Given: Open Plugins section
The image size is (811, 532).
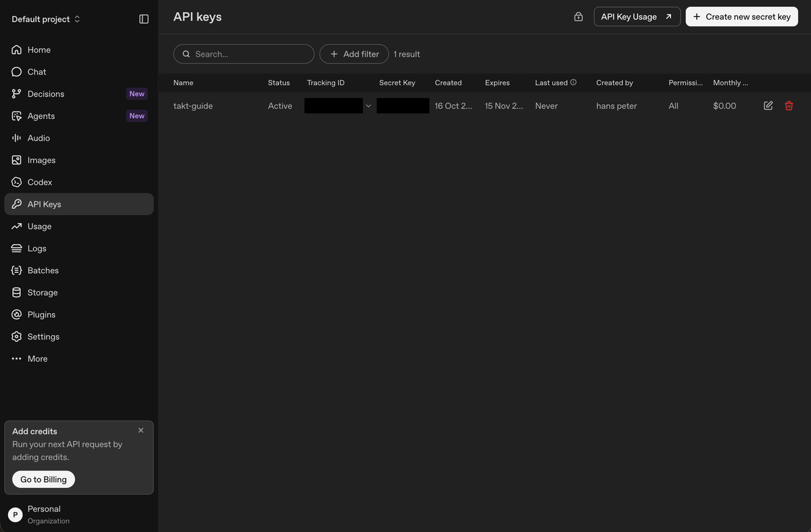Looking at the screenshot, I should click(79, 315).
